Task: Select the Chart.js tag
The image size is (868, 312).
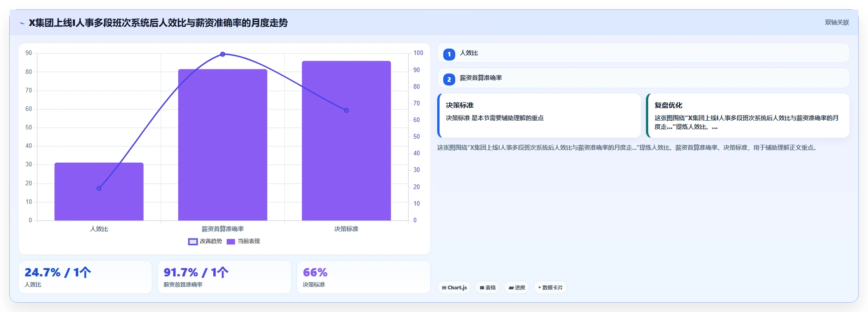Action: (x=454, y=288)
